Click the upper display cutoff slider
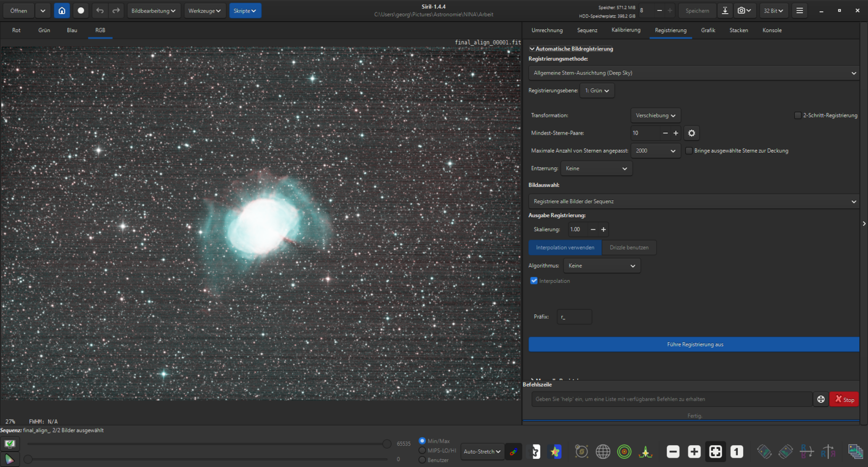 pyautogui.click(x=387, y=444)
